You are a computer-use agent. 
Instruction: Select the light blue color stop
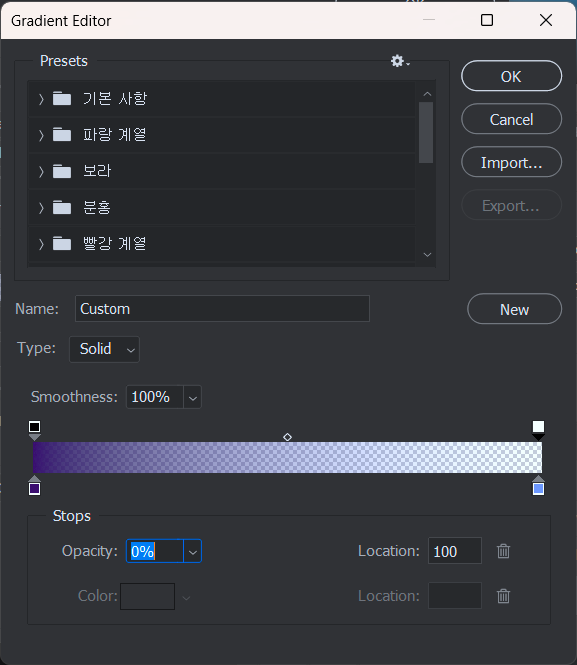tap(538, 486)
